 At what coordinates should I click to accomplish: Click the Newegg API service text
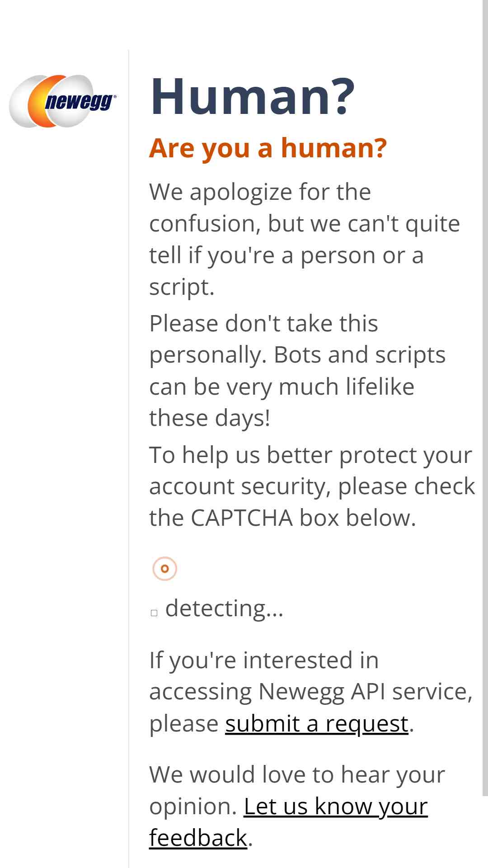(365, 692)
